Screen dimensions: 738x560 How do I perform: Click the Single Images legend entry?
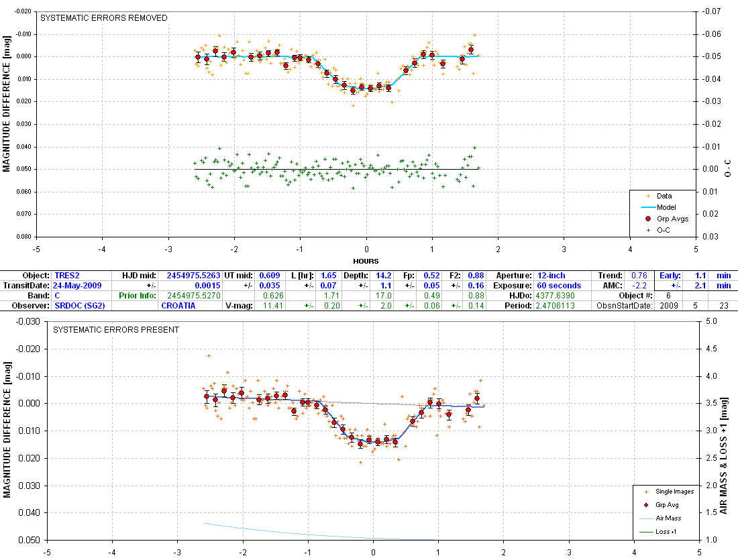668,492
